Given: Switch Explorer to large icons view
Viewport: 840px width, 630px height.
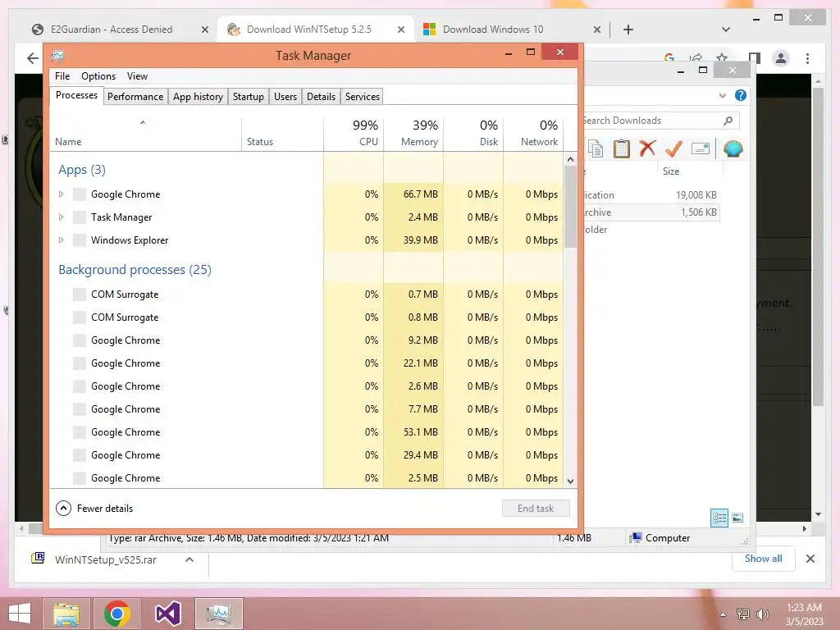Looking at the screenshot, I should click(737, 518).
